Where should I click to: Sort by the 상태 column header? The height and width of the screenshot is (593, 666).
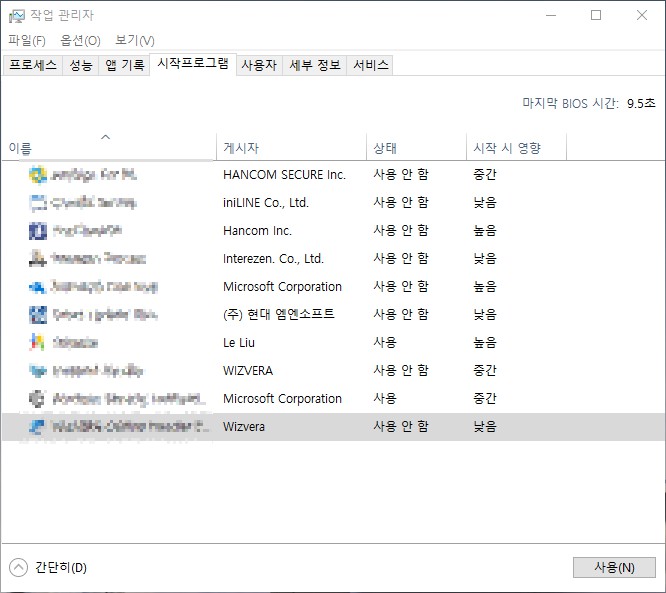(x=416, y=147)
